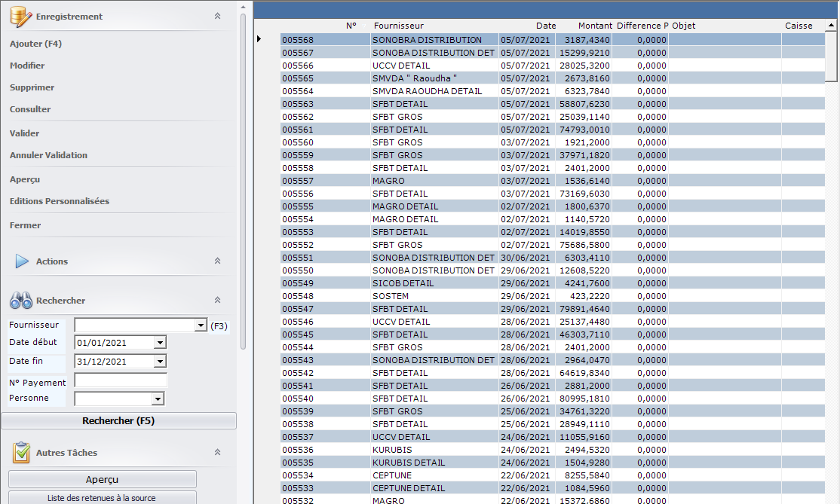
Task: Select Modifier in the Enregistrement menu
Action: pos(27,66)
